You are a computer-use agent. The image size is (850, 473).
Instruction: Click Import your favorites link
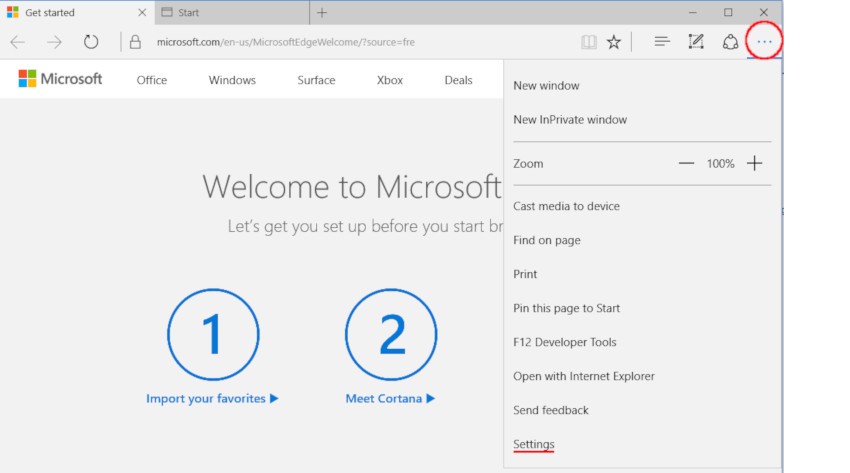pyautogui.click(x=212, y=399)
